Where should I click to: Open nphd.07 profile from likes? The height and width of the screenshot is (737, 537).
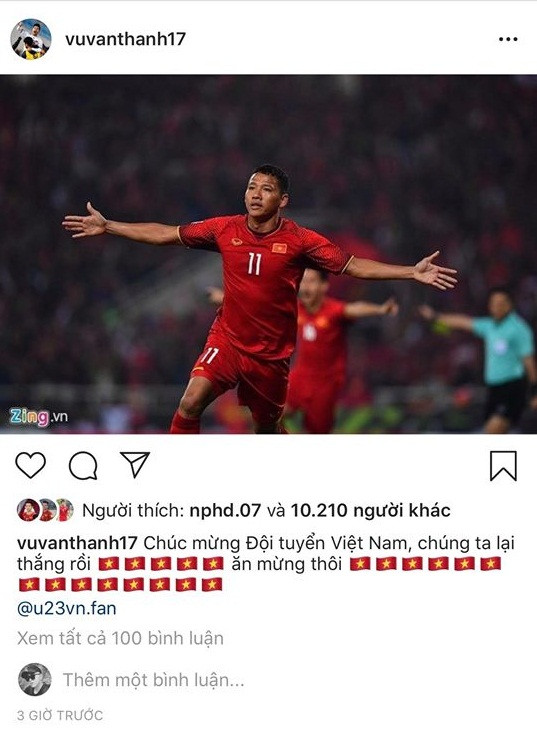225,510
